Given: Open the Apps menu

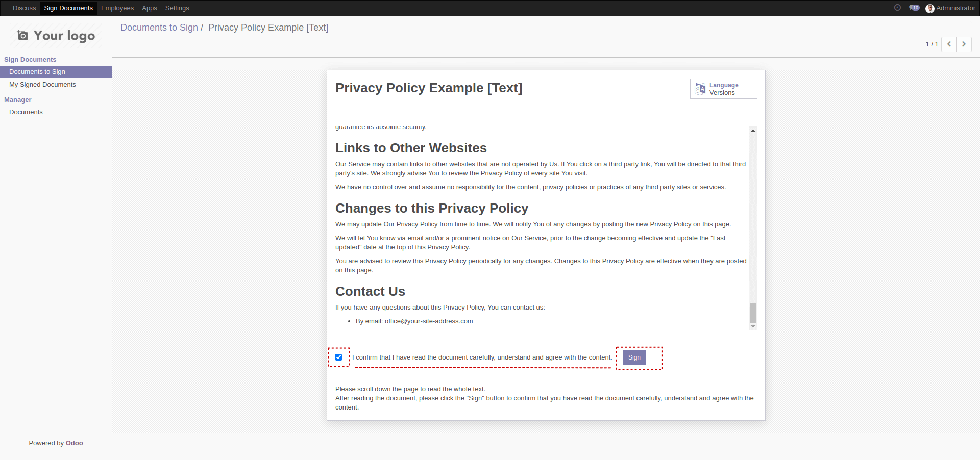Looking at the screenshot, I should pyautogui.click(x=149, y=8).
